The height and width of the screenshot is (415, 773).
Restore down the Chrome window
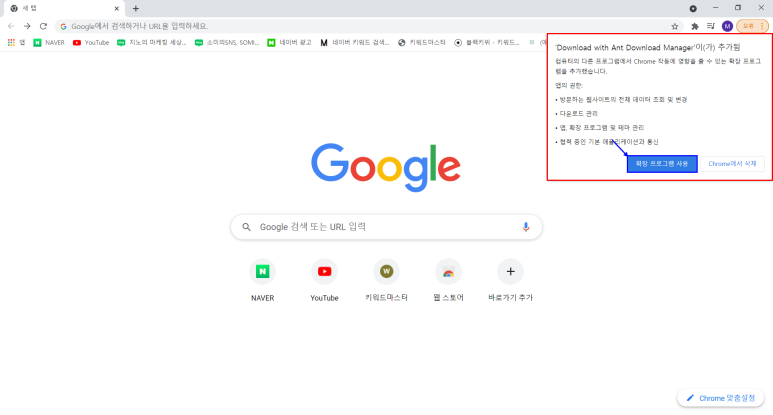[x=738, y=8]
